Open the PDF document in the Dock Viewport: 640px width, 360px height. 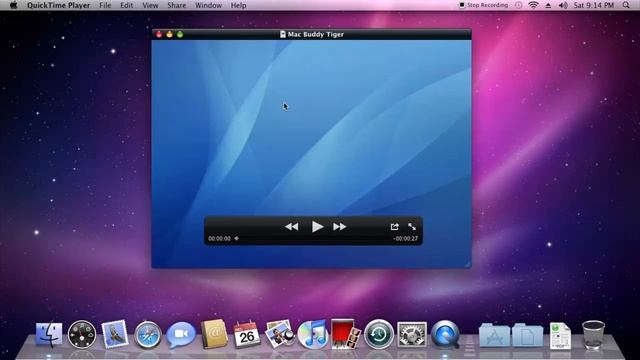(x=560, y=336)
